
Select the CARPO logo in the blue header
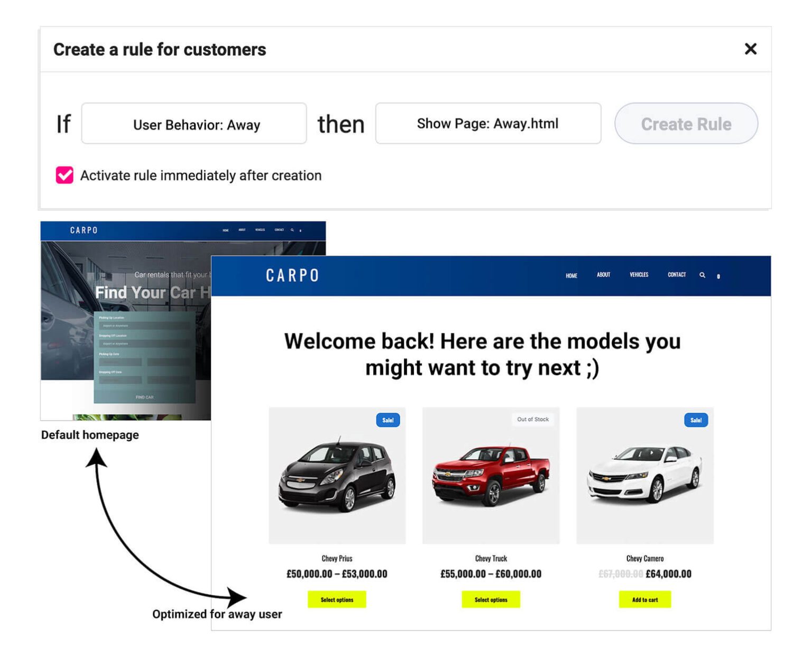coord(292,275)
